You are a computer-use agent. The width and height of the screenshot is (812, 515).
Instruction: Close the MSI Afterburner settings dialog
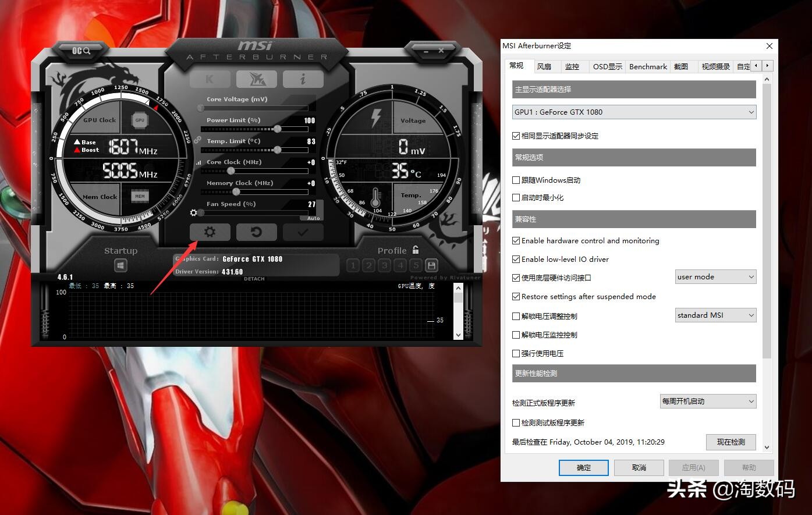tap(770, 46)
